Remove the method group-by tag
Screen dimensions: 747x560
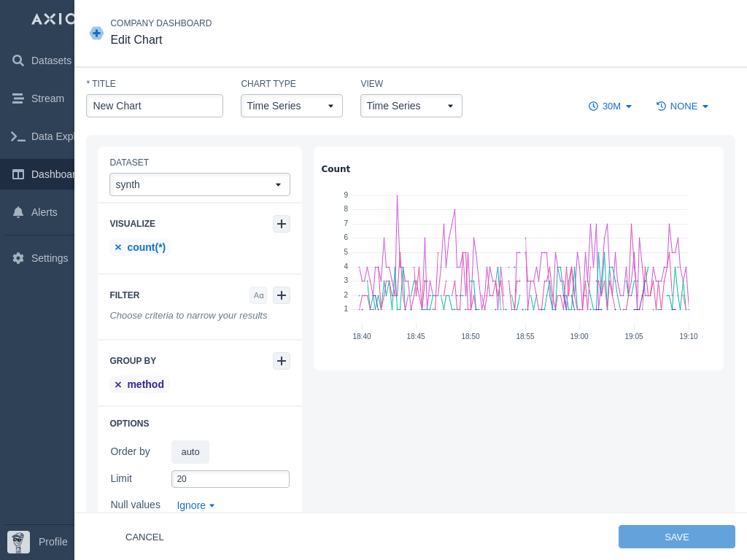(118, 385)
